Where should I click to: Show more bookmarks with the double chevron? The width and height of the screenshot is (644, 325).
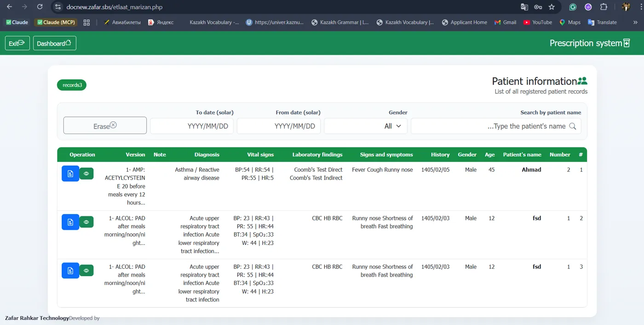click(635, 22)
